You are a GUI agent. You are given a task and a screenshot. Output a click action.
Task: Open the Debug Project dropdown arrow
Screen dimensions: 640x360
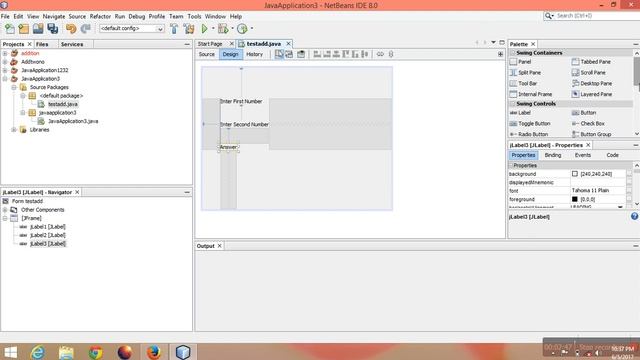[232, 29]
